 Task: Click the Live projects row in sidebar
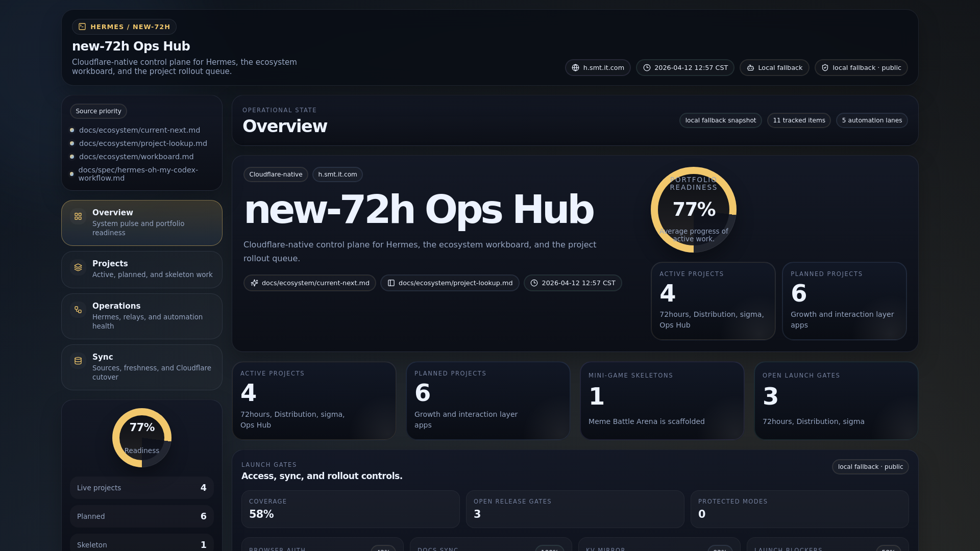pos(142,488)
